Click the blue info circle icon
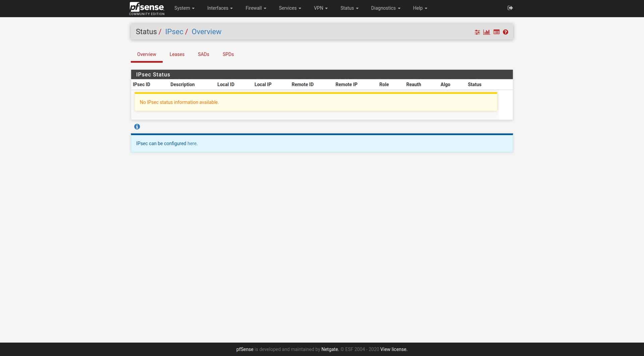The width and height of the screenshot is (644, 356). (137, 127)
